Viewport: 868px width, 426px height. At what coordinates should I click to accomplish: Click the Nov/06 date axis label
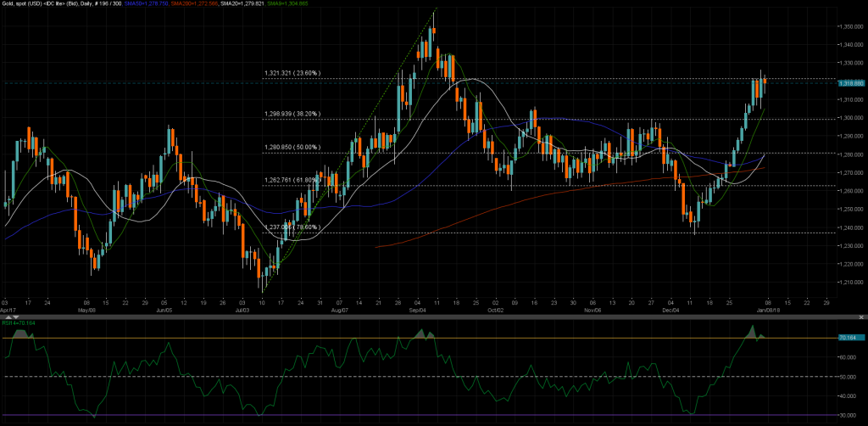click(x=593, y=311)
